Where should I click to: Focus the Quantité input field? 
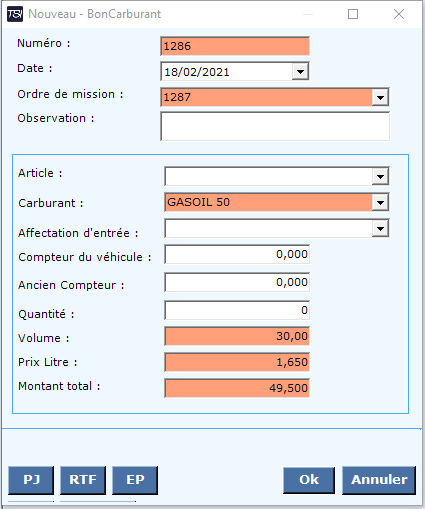(237, 310)
